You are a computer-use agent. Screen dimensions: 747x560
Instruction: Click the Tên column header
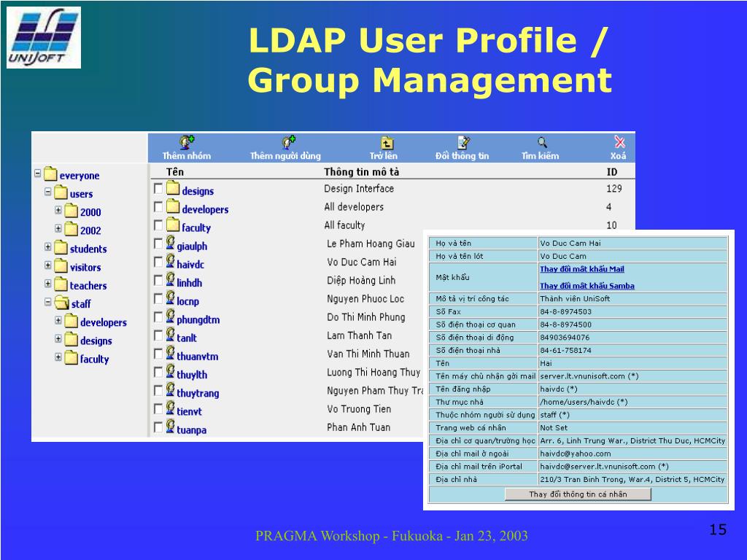[175, 172]
